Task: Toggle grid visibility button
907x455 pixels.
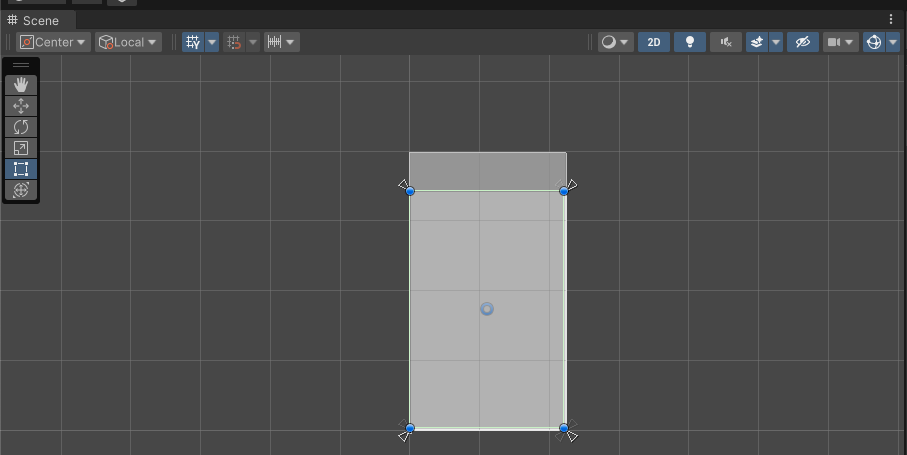Action: coord(193,42)
